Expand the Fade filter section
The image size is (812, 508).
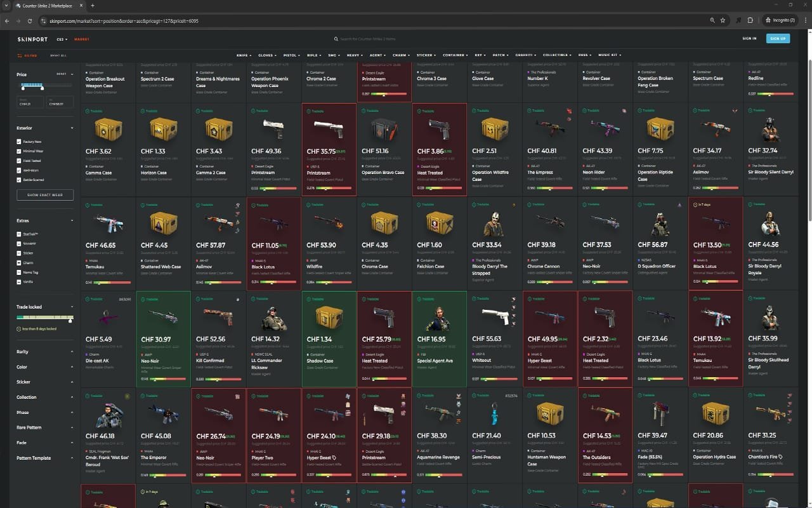tap(44, 443)
